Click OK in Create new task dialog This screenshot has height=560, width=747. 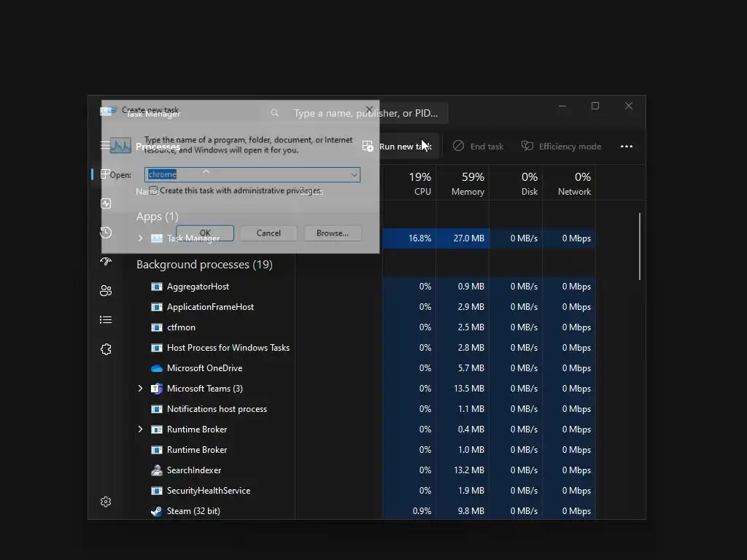pyautogui.click(x=205, y=233)
